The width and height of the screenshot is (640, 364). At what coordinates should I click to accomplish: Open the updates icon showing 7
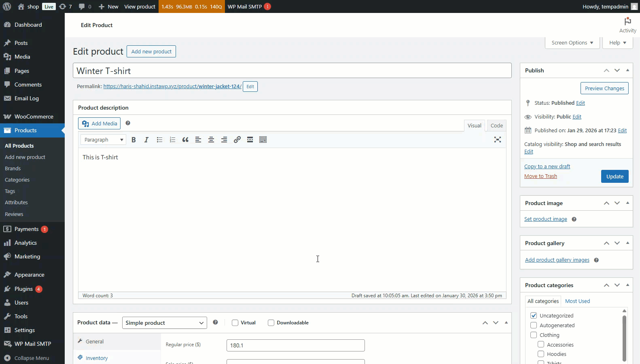pos(65,6)
